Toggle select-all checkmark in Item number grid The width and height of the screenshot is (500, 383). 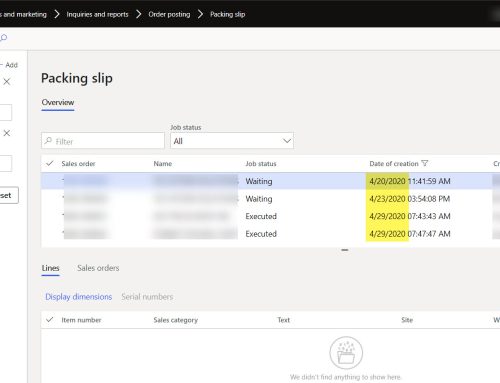(50, 320)
